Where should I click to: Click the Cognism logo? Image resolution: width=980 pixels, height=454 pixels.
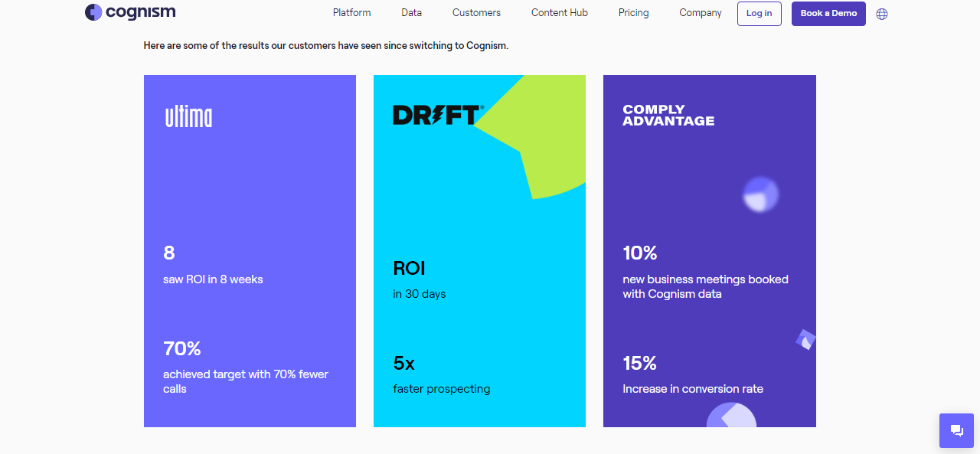[130, 12]
